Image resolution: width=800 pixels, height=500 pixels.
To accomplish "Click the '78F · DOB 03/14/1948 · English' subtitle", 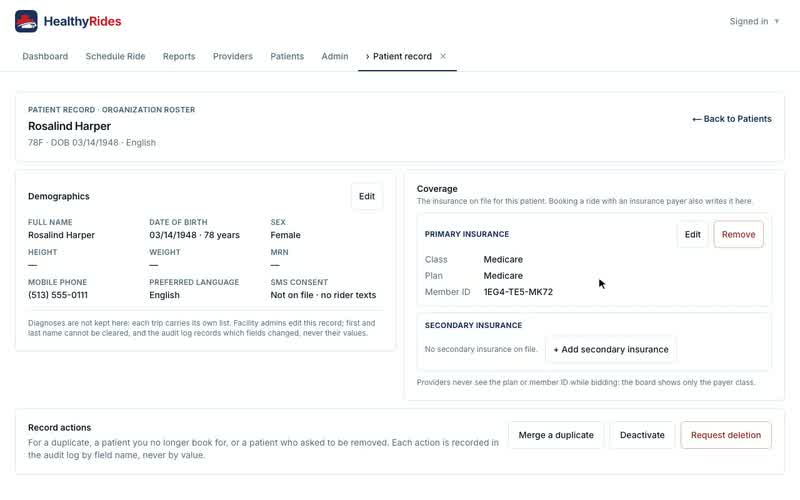I will [x=92, y=142].
